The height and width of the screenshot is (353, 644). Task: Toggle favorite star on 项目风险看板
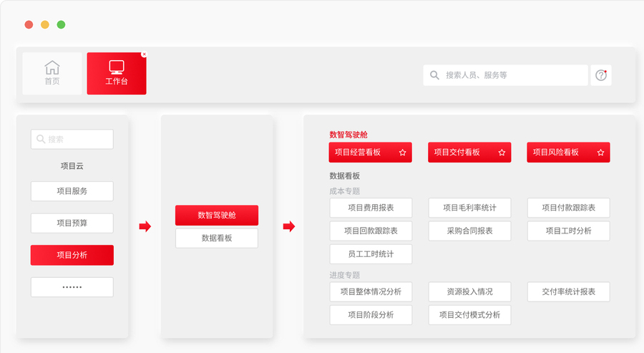pyautogui.click(x=600, y=153)
